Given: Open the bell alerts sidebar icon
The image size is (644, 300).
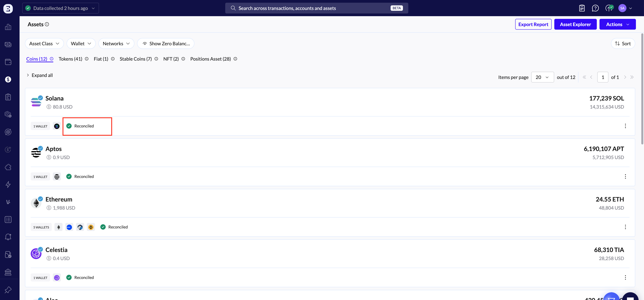Looking at the screenshot, I should [x=8, y=237].
